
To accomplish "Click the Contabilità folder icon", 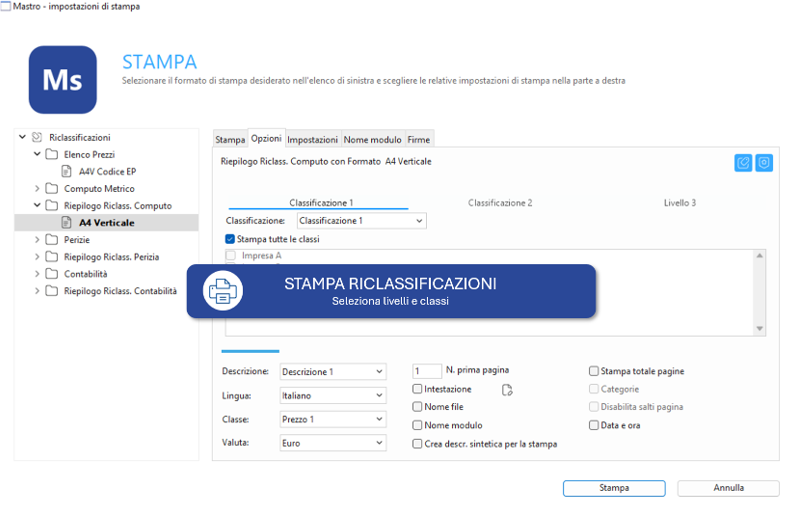I will tap(52, 274).
